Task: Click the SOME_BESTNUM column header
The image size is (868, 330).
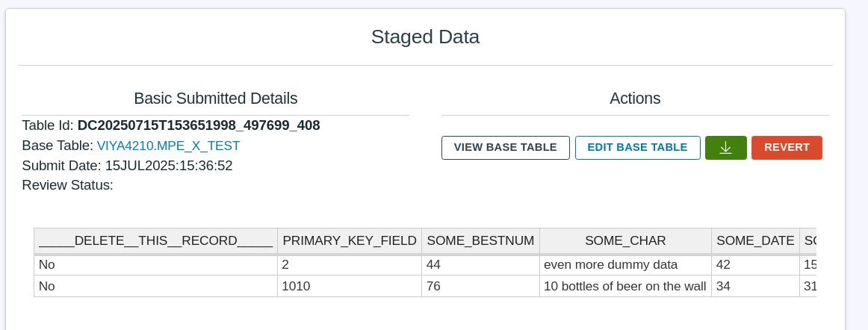Action: click(x=480, y=240)
